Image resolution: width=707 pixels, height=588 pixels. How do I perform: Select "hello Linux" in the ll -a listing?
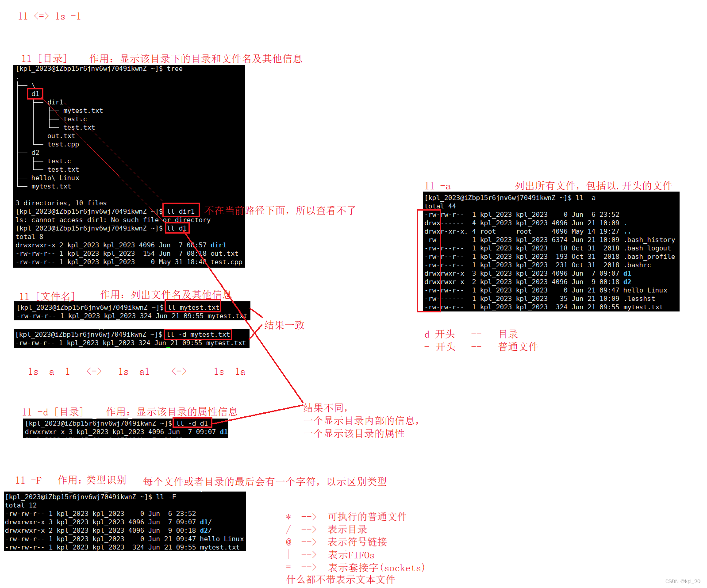[646, 290]
